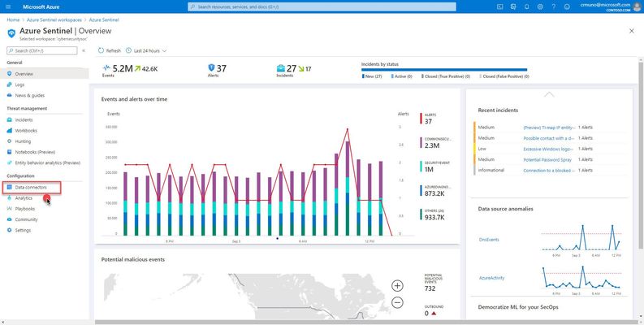Click the Logs icon in the sidebar
This screenshot has height=325, width=644.
tap(10, 84)
